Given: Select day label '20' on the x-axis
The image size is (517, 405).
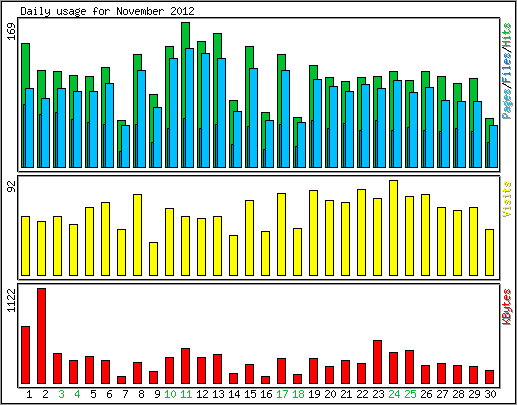Looking at the screenshot, I should [330, 394].
